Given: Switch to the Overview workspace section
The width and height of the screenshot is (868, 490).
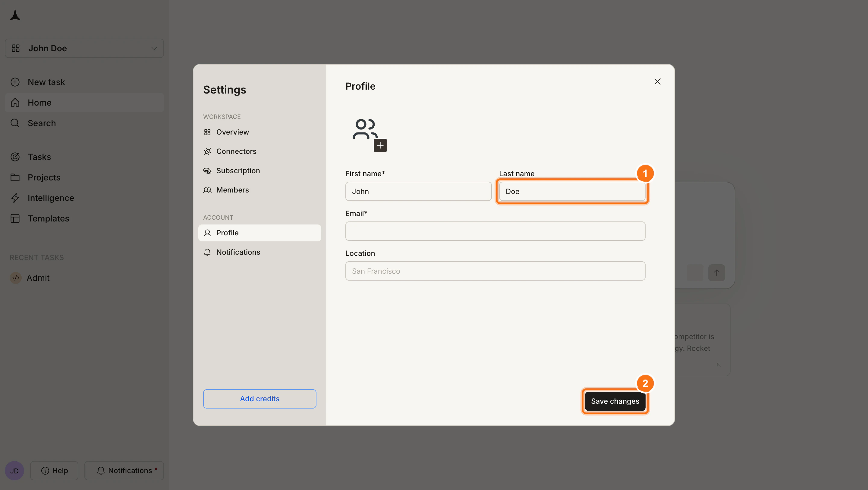Looking at the screenshot, I should tap(232, 132).
